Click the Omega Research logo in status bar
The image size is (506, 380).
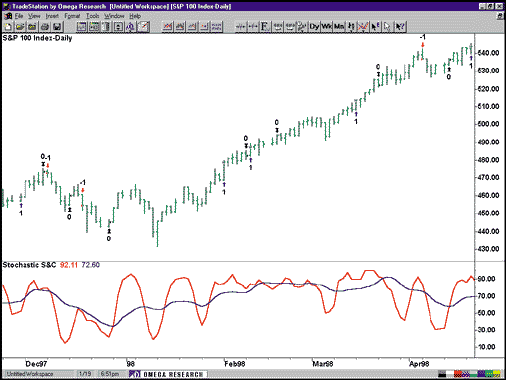(168, 374)
